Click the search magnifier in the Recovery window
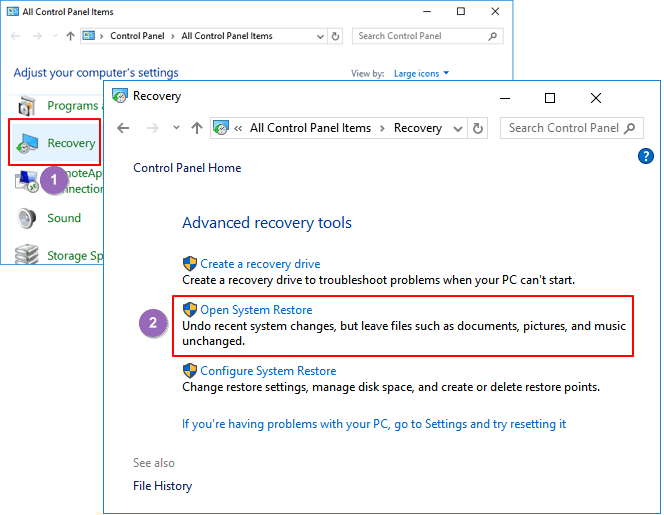The width and height of the screenshot is (664, 515). pyautogui.click(x=629, y=128)
